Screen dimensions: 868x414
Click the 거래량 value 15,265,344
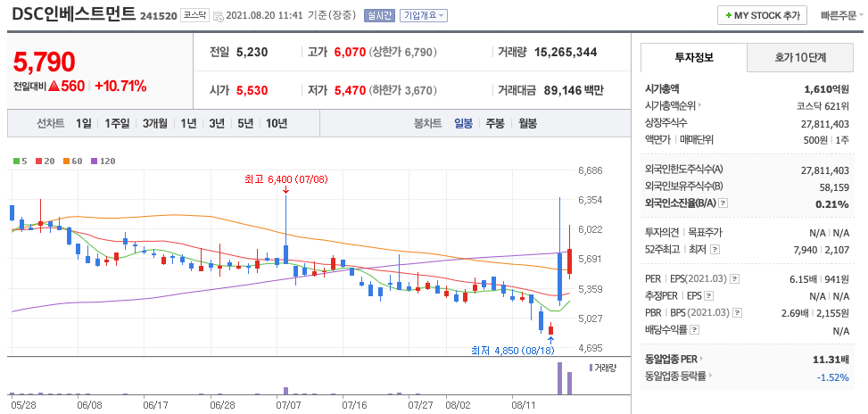tap(566, 52)
